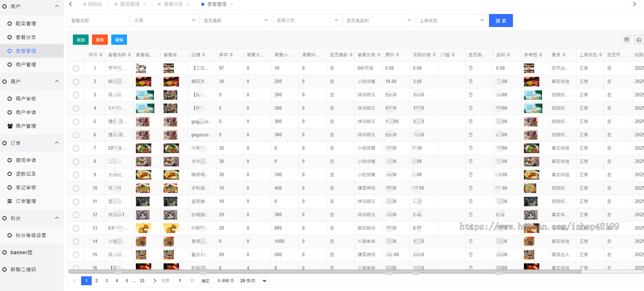This screenshot has width=644, height=291.
Task: Select the radio button for row 7
Action: (76, 148)
